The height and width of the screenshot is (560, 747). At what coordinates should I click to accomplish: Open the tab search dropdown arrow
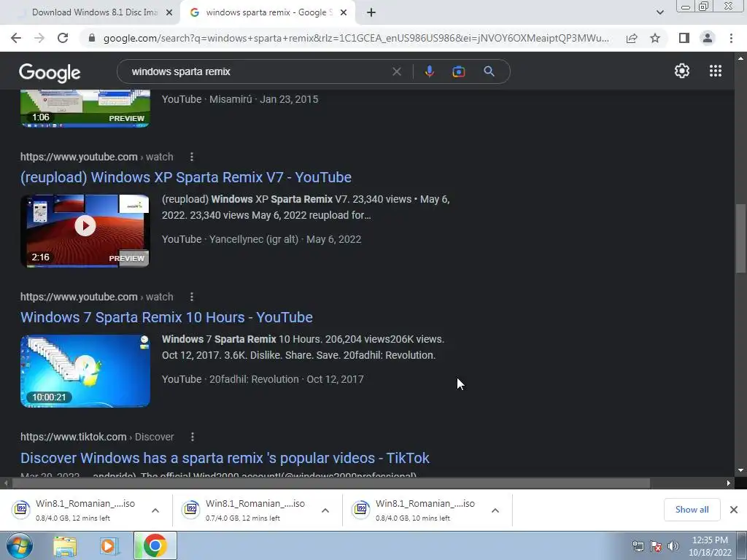coord(659,12)
